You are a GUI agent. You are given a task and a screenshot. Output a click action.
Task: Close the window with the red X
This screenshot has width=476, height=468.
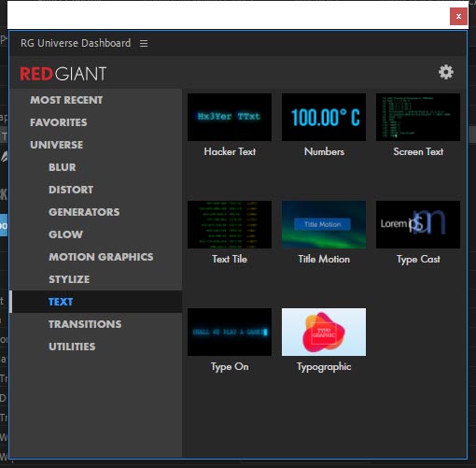[458, 16]
